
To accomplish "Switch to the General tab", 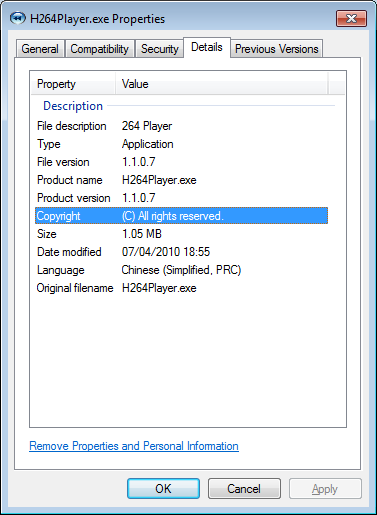I will 40,49.
